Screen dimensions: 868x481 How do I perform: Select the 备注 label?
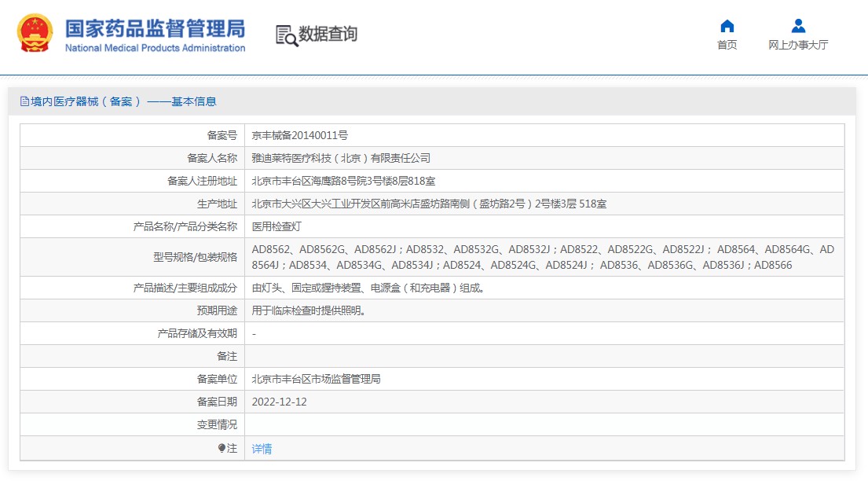(227, 356)
